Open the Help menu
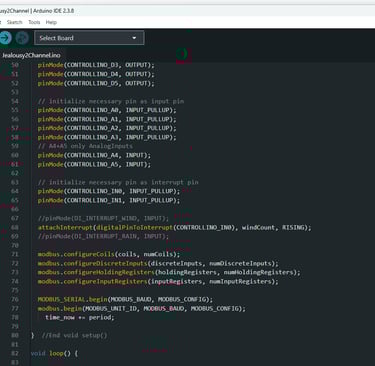The height and width of the screenshot is (366, 375). [x=51, y=22]
